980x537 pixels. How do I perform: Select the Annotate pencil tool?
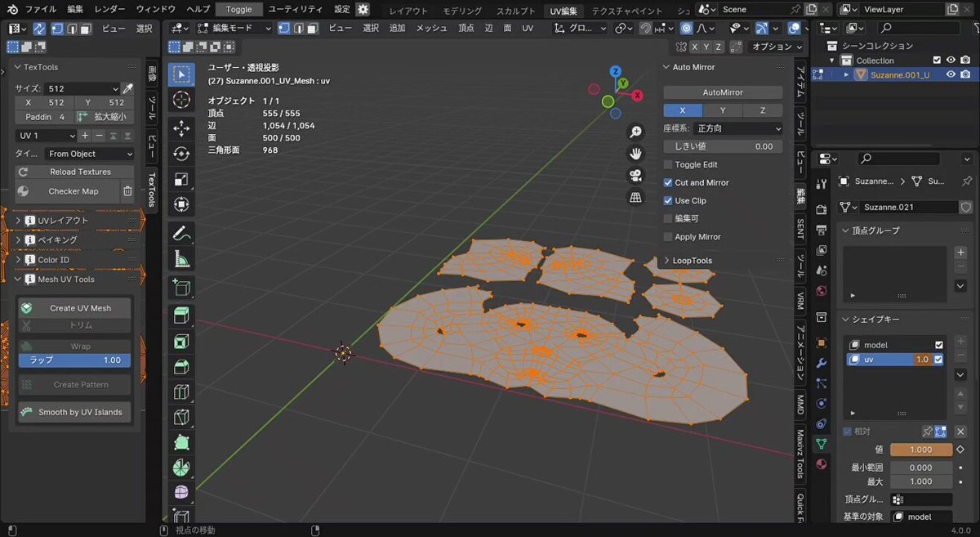pyautogui.click(x=181, y=234)
